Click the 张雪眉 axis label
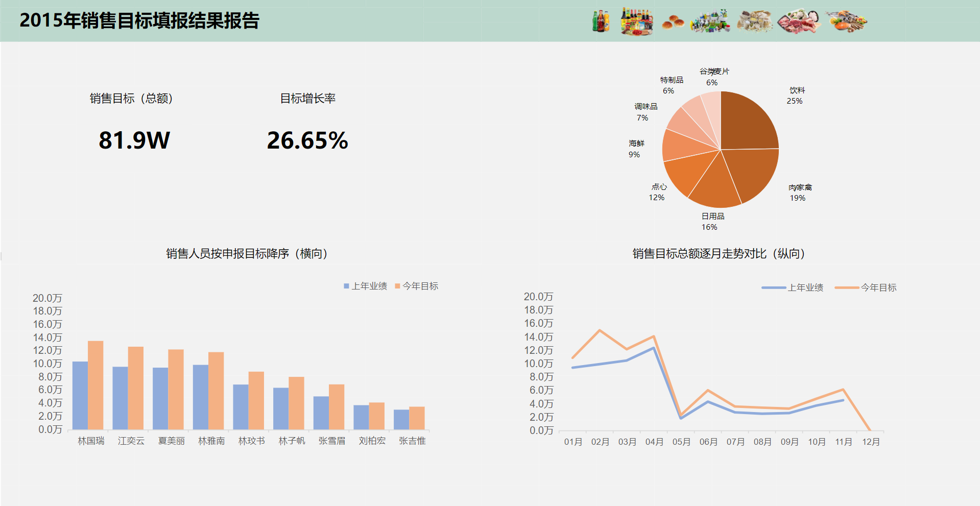This screenshot has height=506, width=980. [x=332, y=441]
